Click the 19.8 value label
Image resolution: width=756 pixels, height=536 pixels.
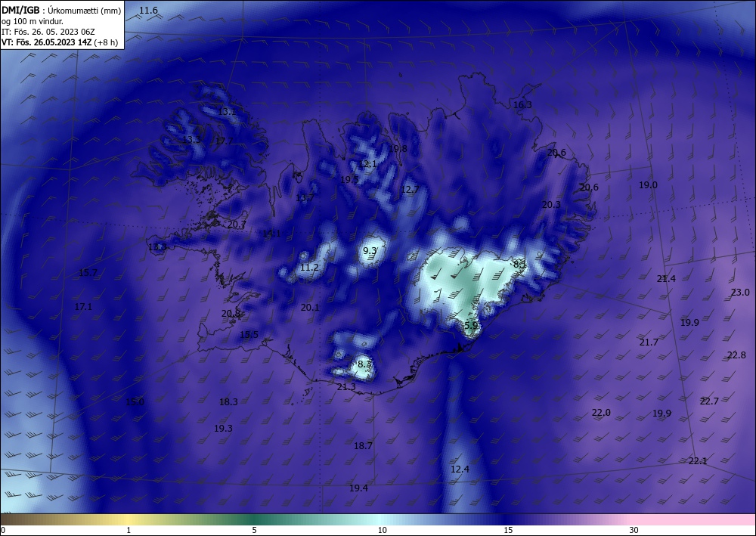[398, 149]
